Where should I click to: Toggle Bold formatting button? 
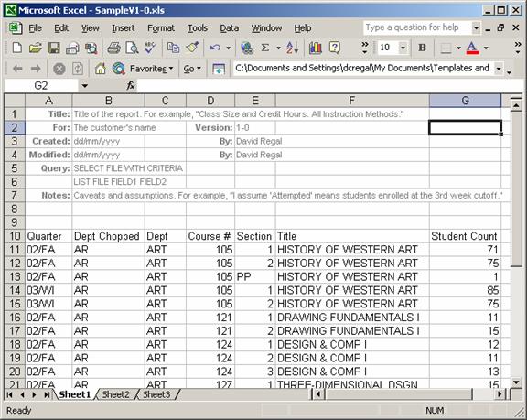click(x=422, y=48)
